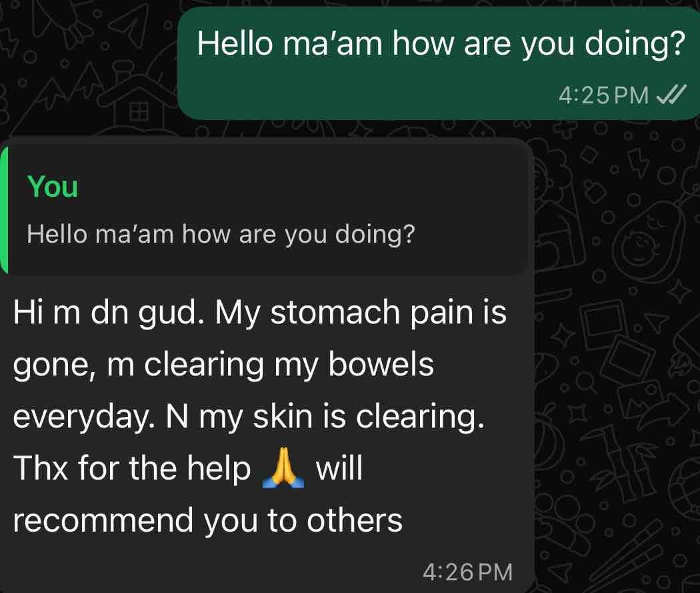Tap the "everyday. N my skin is clearing." line
The image size is (700, 593).
[x=249, y=417]
